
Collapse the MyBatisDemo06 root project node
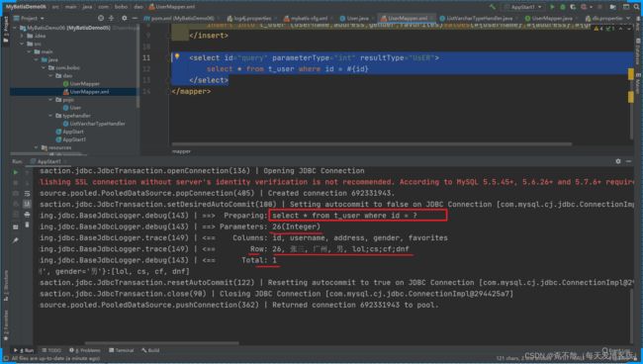(15, 28)
